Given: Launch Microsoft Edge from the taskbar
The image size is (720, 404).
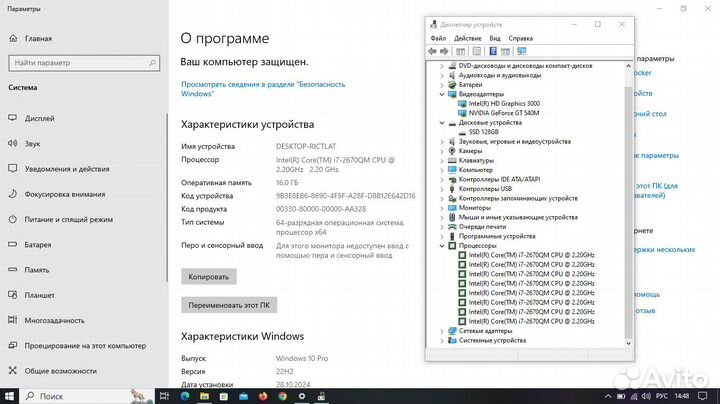Looking at the screenshot, I should coord(185,396).
